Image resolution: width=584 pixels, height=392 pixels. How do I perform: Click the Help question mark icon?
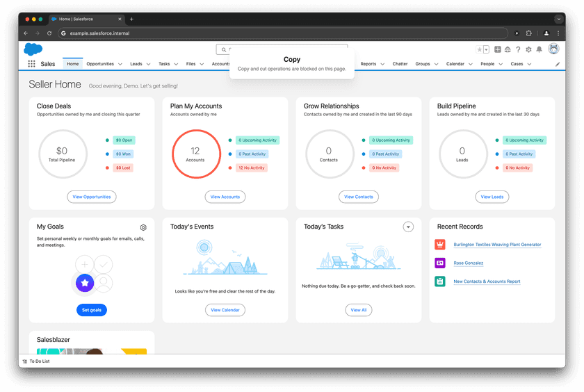pyautogui.click(x=518, y=49)
